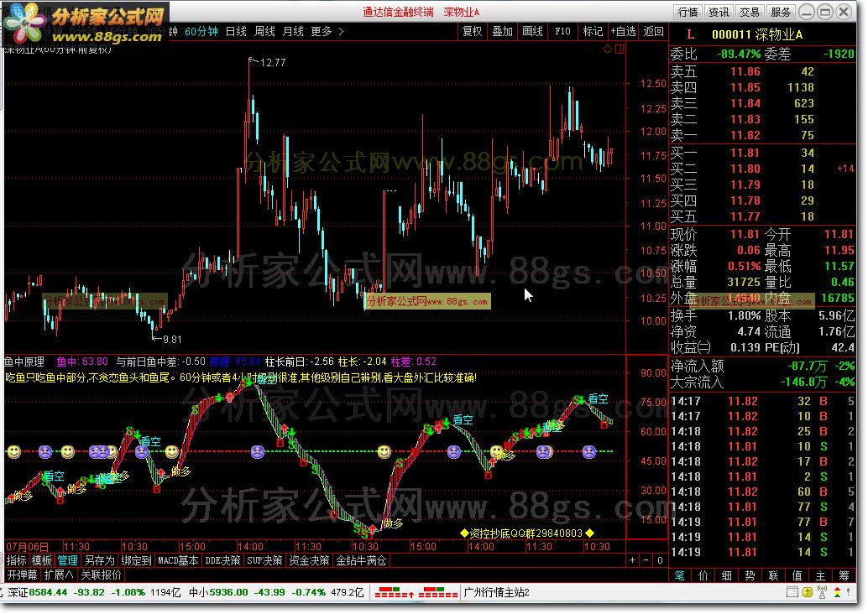Select 资金决策 indicator template

pos(310,560)
